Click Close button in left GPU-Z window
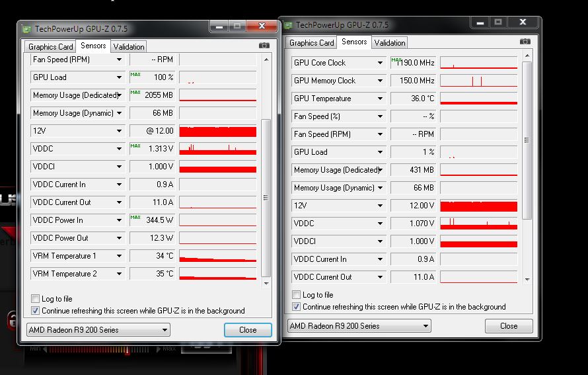The width and height of the screenshot is (588, 375). 248,330
